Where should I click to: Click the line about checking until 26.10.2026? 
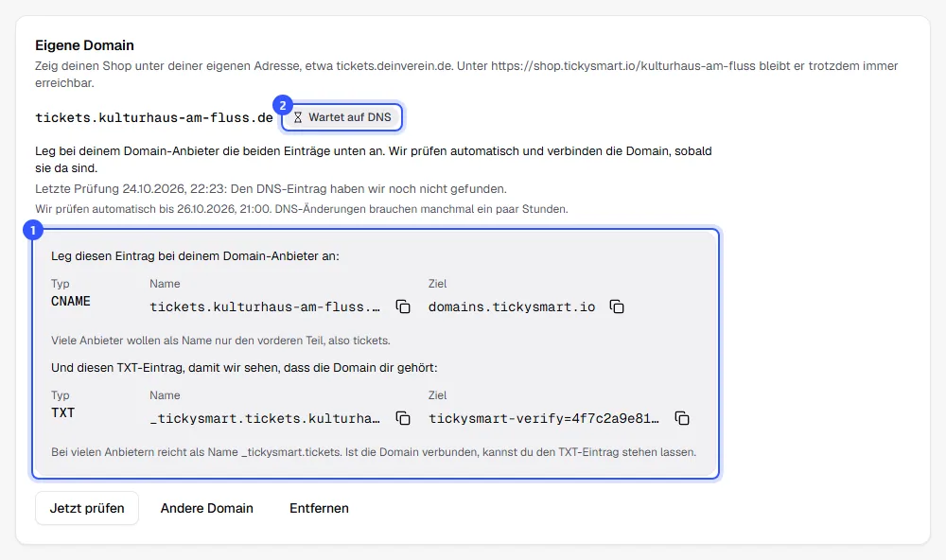tap(302, 209)
